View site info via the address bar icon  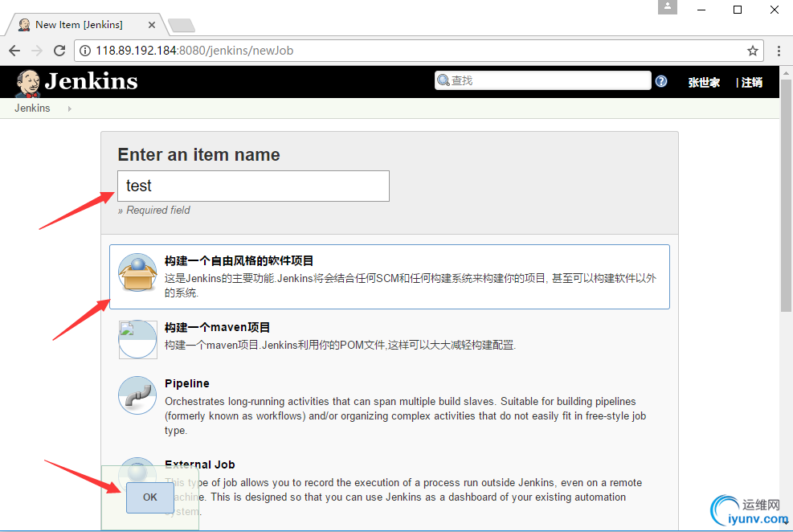[x=85, y=51]
